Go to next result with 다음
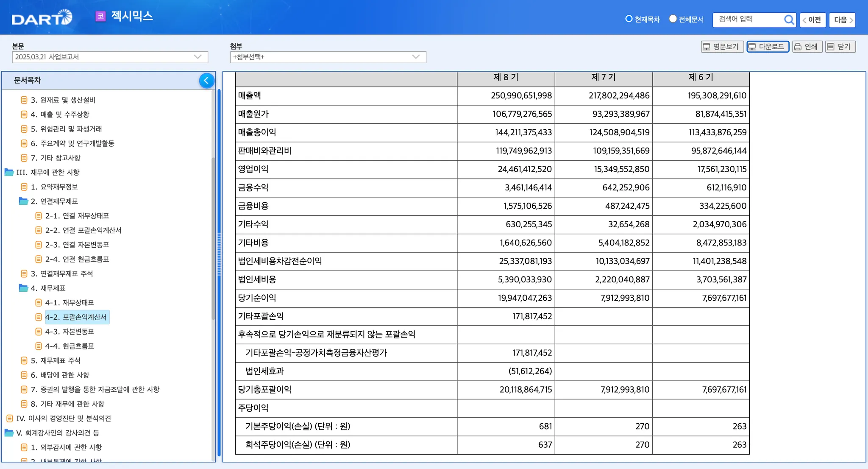The image size is (868, 469). (842, 20)
